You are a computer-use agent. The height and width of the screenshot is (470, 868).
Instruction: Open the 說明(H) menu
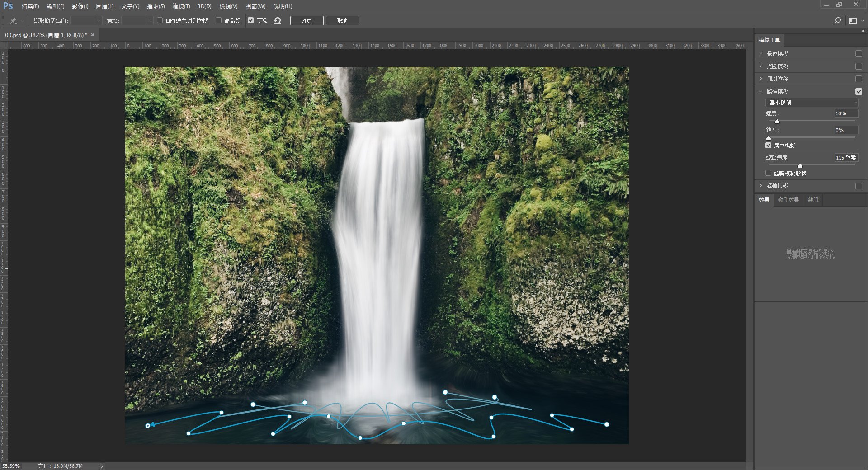[x=283, y=6]
